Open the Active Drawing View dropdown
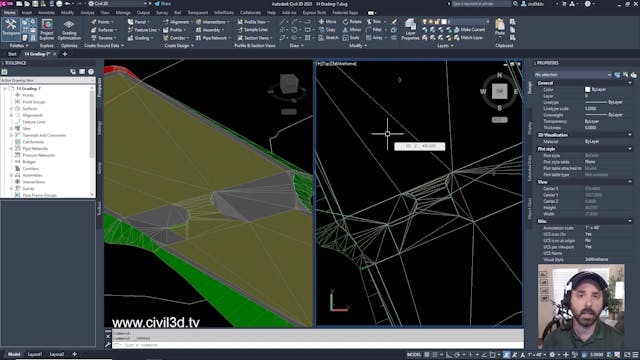 pyautogui.click(x=47, y=80)
